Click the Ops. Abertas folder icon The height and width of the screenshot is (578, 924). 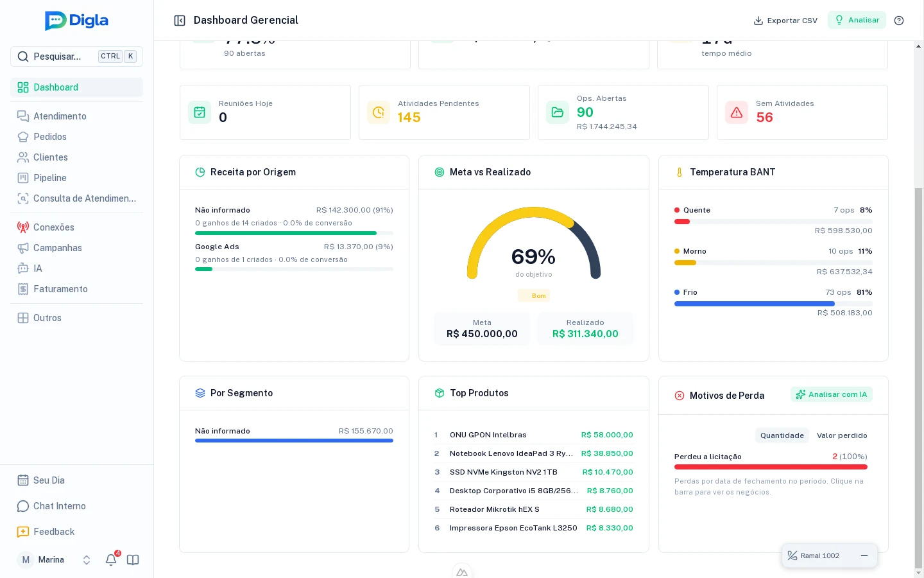click(558, 112)
